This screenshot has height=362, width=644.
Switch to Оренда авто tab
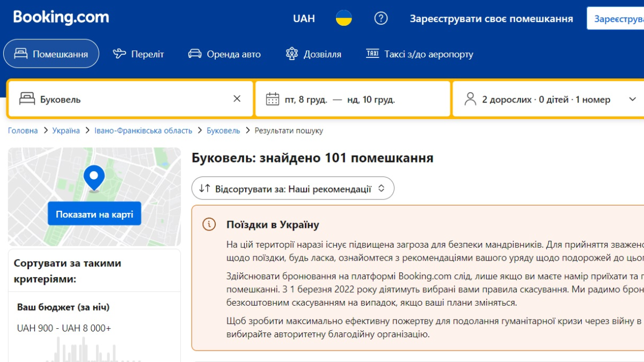224,54
